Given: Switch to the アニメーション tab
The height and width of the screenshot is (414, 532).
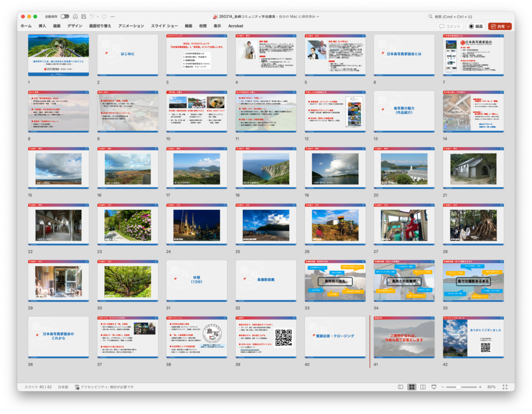Looking at the screenshot, I should click(x=131, y=26).
